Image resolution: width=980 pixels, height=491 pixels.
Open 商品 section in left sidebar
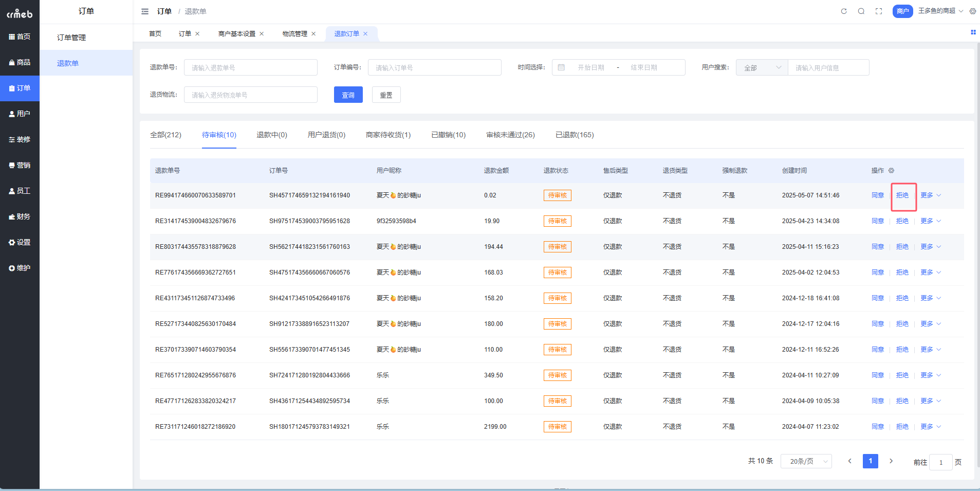click(x=20, y=62)
